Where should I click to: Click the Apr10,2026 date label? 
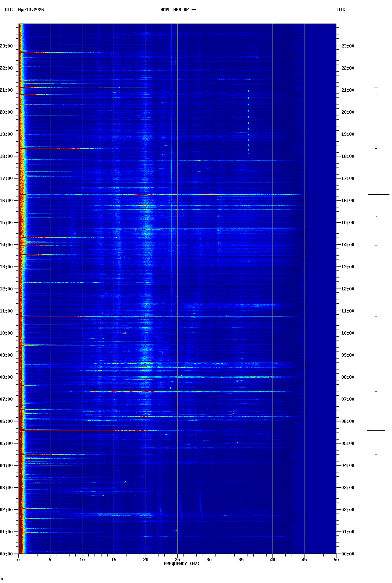point(31,10)
